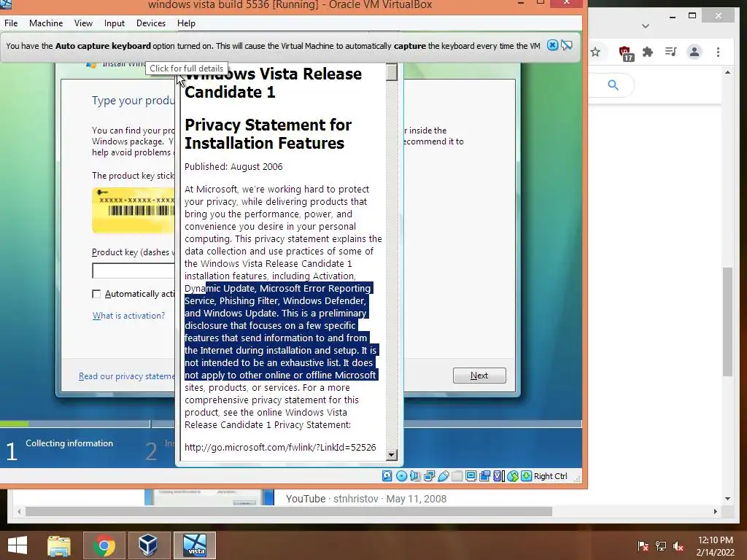Open the uBlock Origin extension icon

tap(625, 52)
